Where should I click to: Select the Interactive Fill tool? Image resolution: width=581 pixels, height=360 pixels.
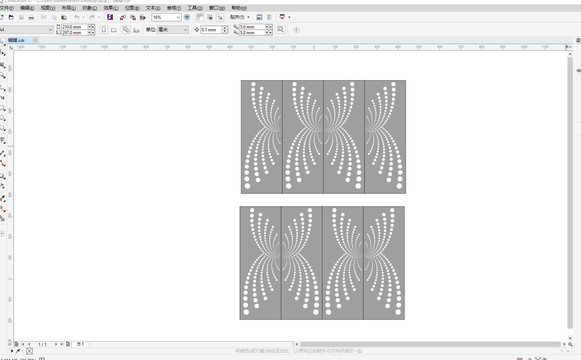(2, 209)
